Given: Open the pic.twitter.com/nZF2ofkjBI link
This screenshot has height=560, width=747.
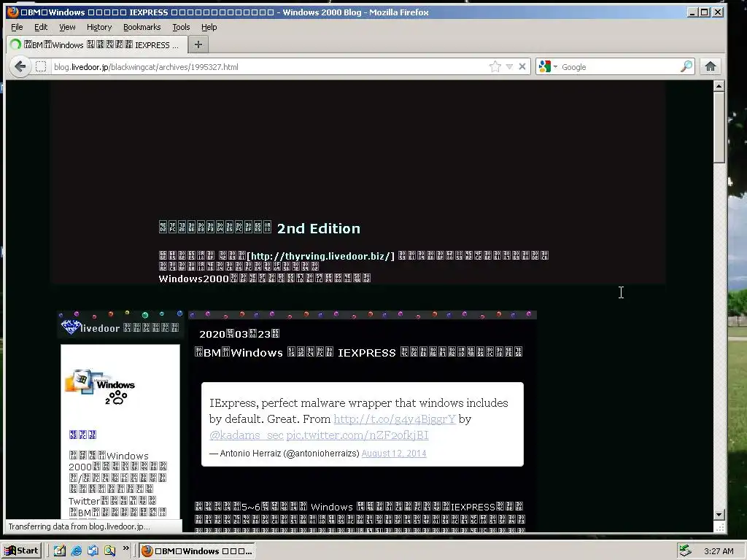Looking at the screenshot, I should click(x=357, y=435).
